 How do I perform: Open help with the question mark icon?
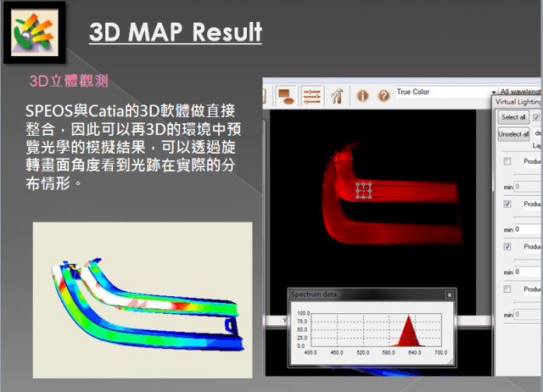tap(383, 95)
